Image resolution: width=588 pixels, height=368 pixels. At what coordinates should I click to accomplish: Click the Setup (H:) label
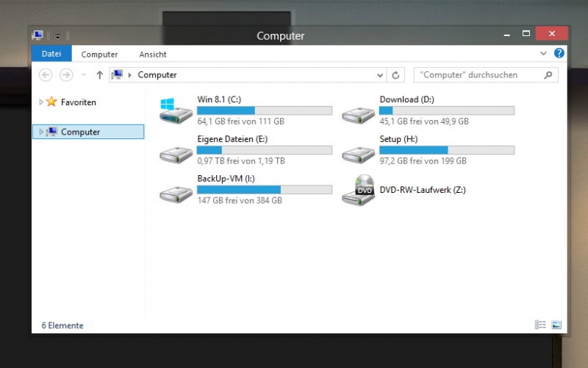398,139
